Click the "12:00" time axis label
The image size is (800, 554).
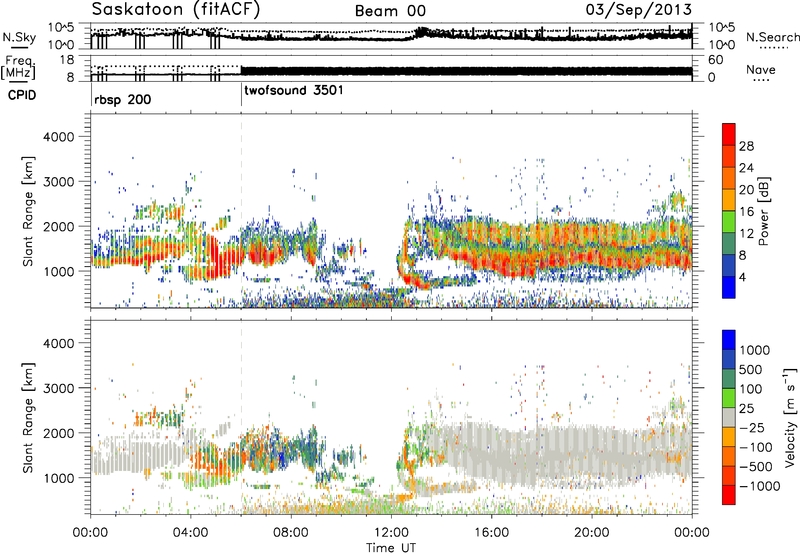(x=391, y=533)
